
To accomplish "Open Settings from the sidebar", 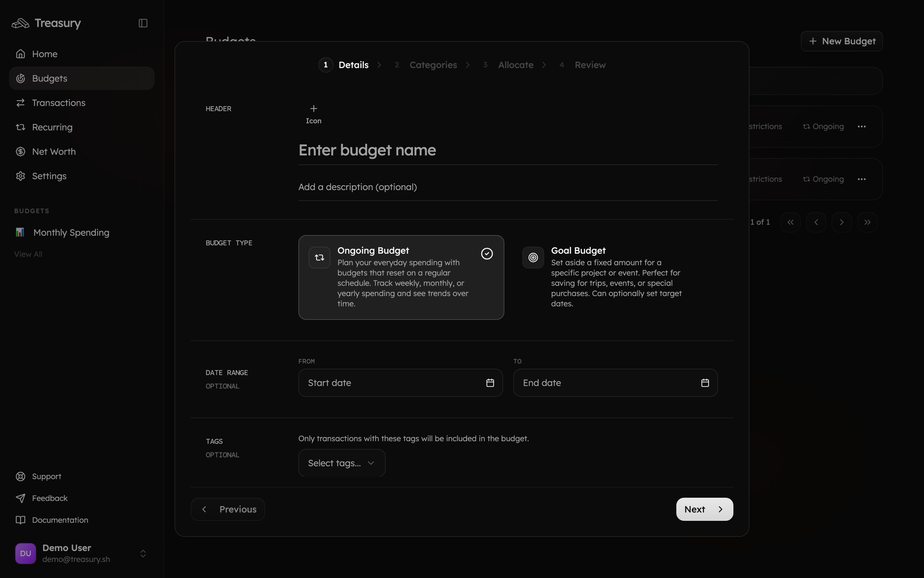I will click(82, 176).
